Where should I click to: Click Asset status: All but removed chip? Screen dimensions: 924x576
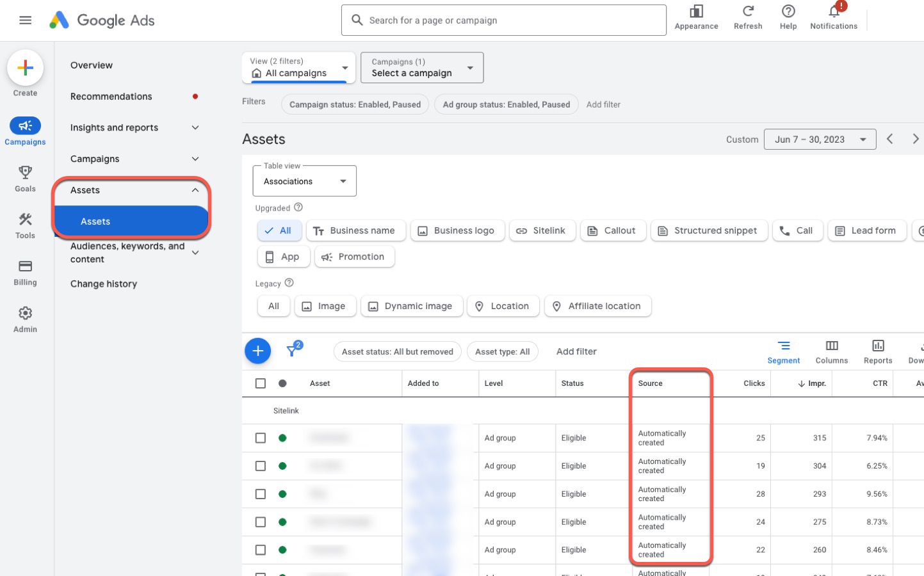[397, 351]
